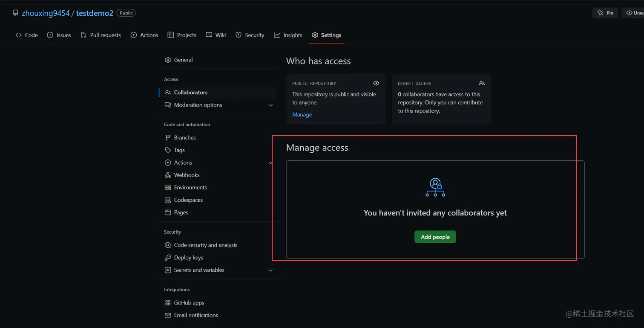Expand the Moderation options chevron
This screenshot has width=644, height=328.
(x=270, y=105)
